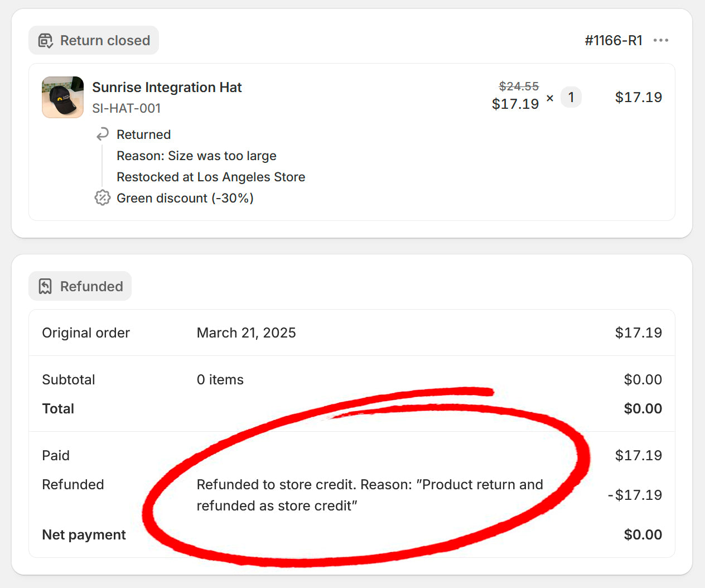Screen dimensions: 705x588
Task: Click the quantity badge showing 1
Action: (x=571, y=97)
